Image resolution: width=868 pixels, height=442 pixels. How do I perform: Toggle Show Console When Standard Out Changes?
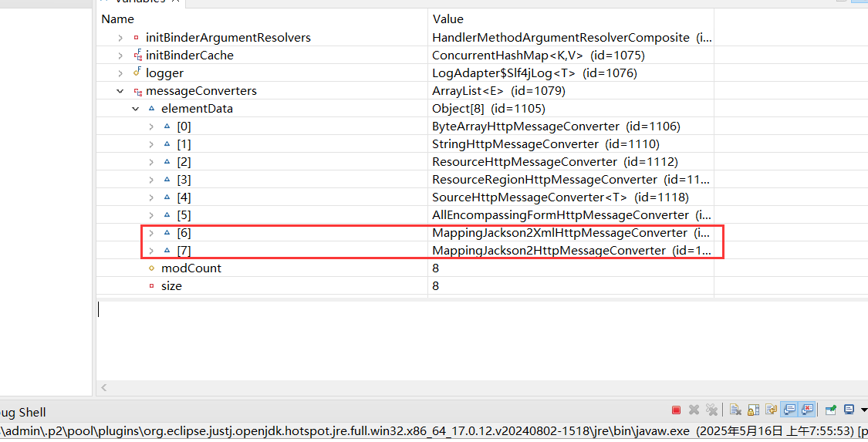click(790, 410)
